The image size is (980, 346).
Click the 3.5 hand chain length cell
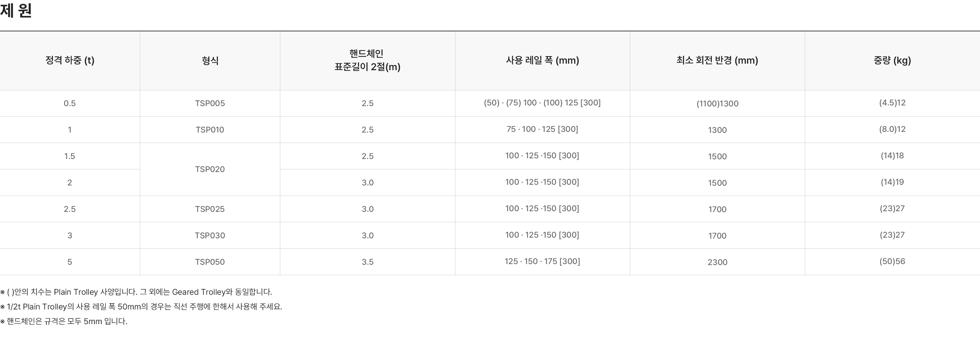tap(367, 262)
